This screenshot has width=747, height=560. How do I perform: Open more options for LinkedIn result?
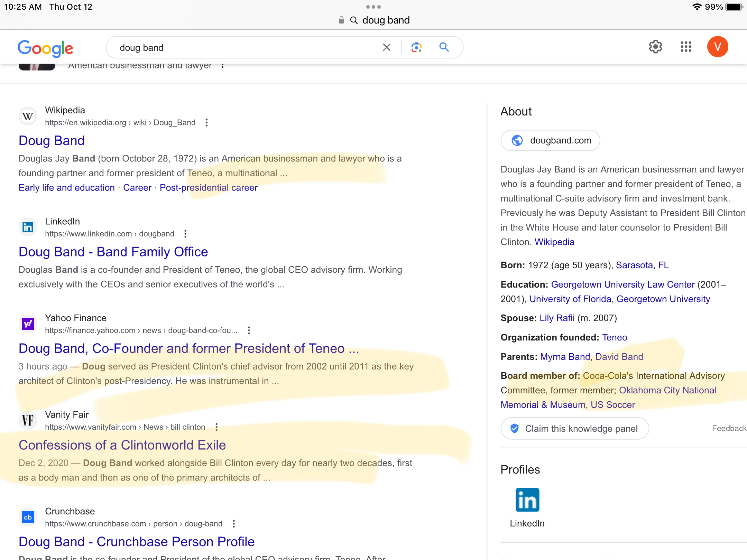[x=185, y=234]
